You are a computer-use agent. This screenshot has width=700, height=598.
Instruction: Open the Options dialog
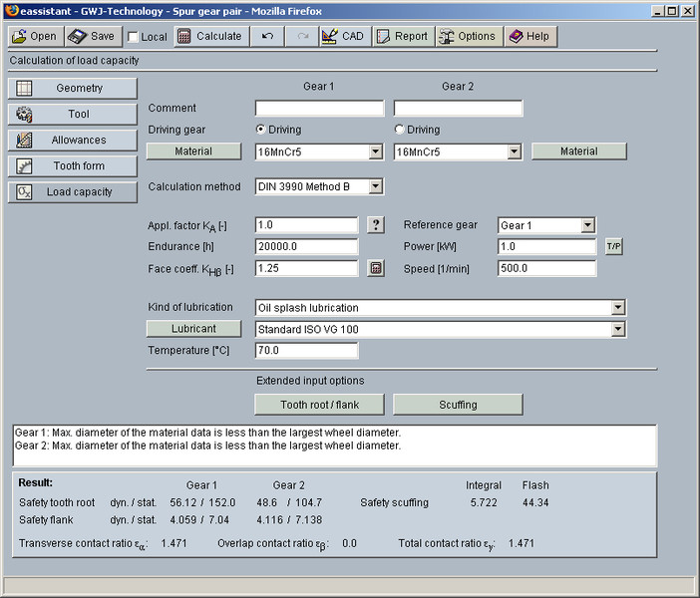[x=468, y=36]
